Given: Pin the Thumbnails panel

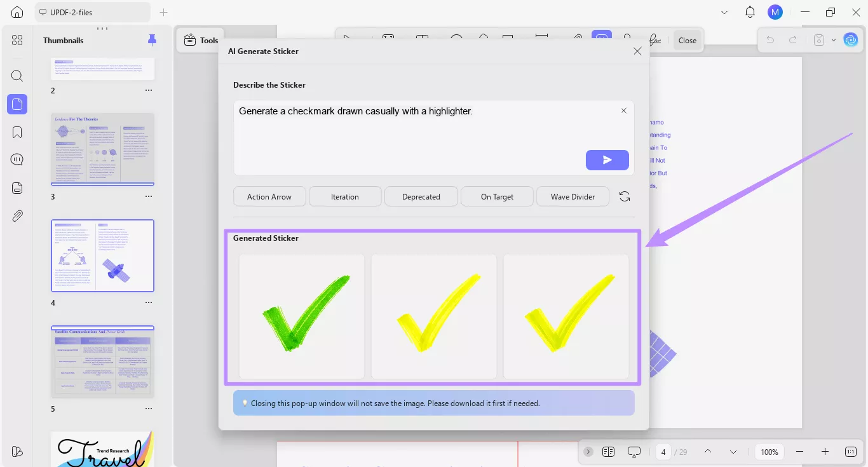Looking at the screenshot, I should [152, 40].
